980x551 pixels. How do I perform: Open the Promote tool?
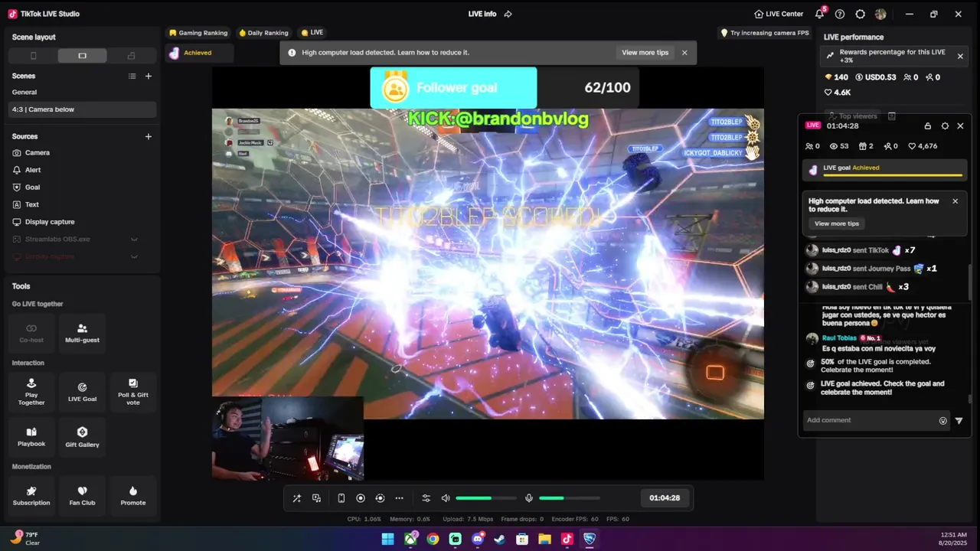[x=133, y=496]
